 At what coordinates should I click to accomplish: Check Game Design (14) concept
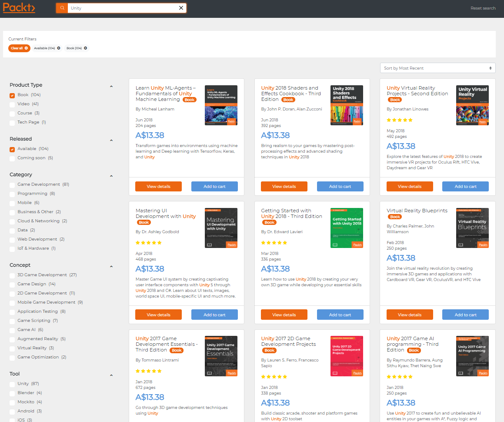tap(12, 285)
